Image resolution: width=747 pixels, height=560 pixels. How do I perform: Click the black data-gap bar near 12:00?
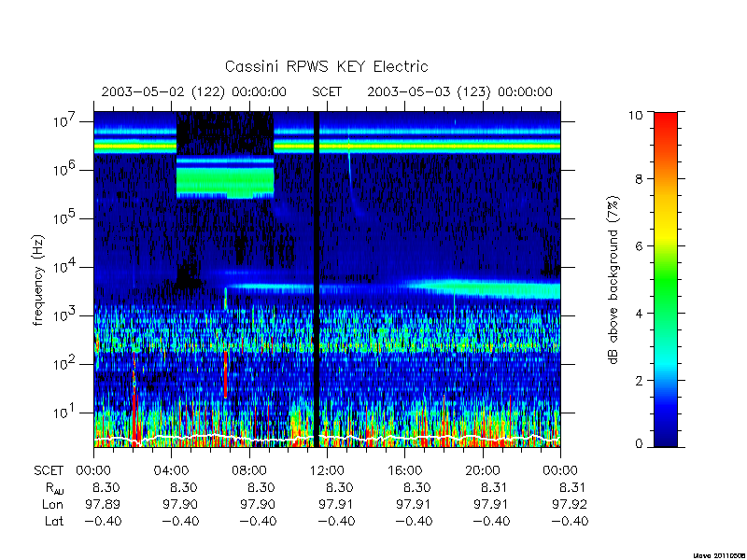(317, 279)
